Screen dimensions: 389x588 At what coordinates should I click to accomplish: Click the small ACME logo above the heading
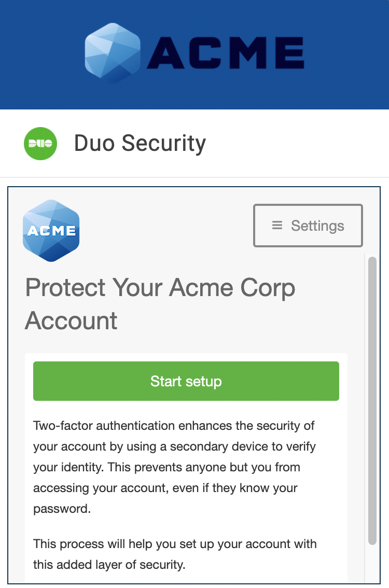click(x=51, y=230)
